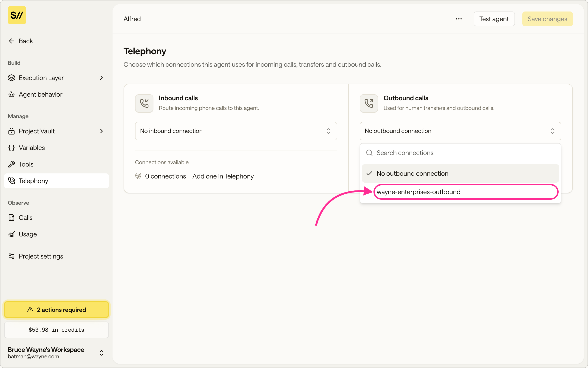Focus the Search connections field
588x368 pixels.
click(460, 153)
